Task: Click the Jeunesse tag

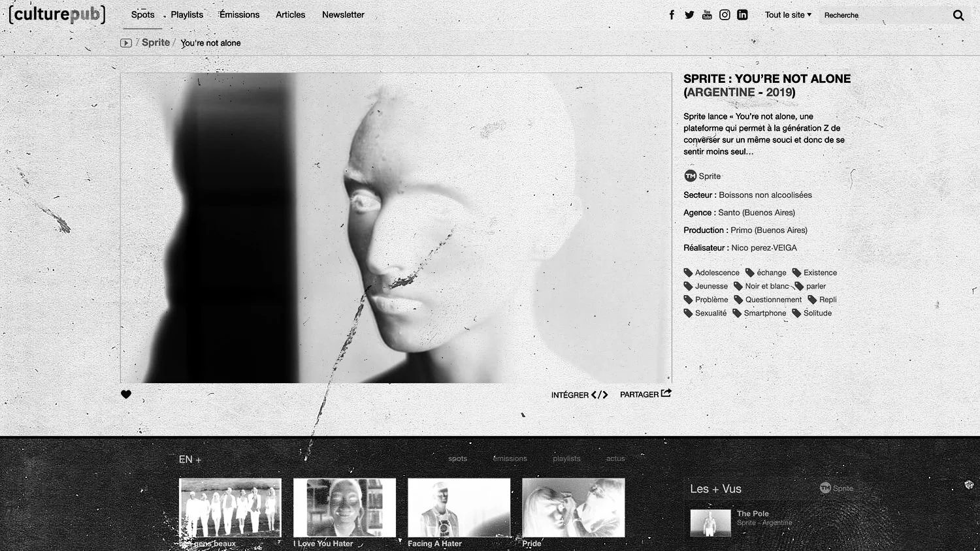Action: pyautogui.click(x=706, y=286)
